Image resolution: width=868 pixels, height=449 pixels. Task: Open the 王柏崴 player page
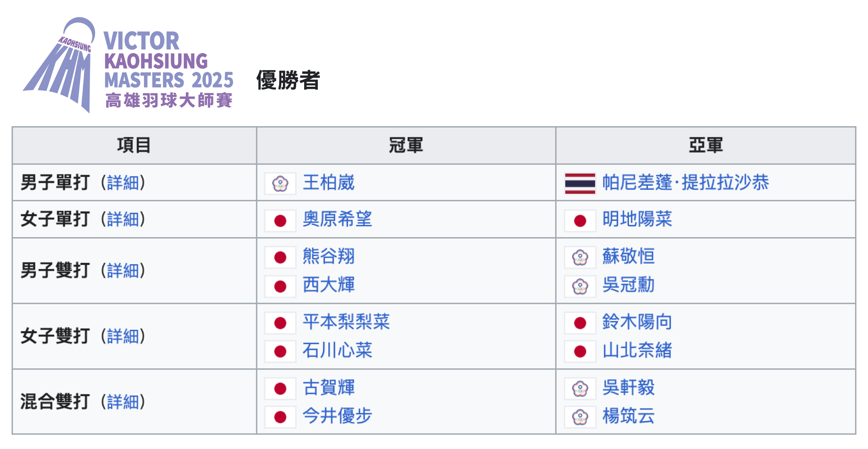[329, 183]
